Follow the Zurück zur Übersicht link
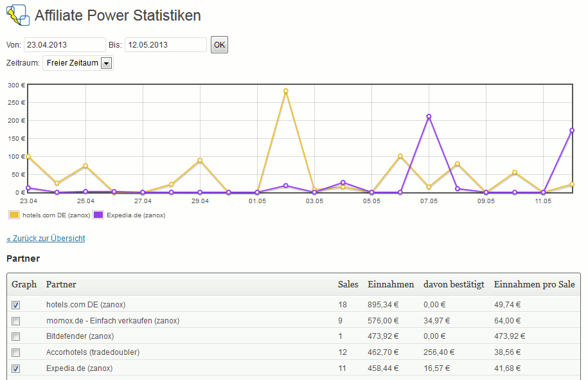 coord(46,238)
